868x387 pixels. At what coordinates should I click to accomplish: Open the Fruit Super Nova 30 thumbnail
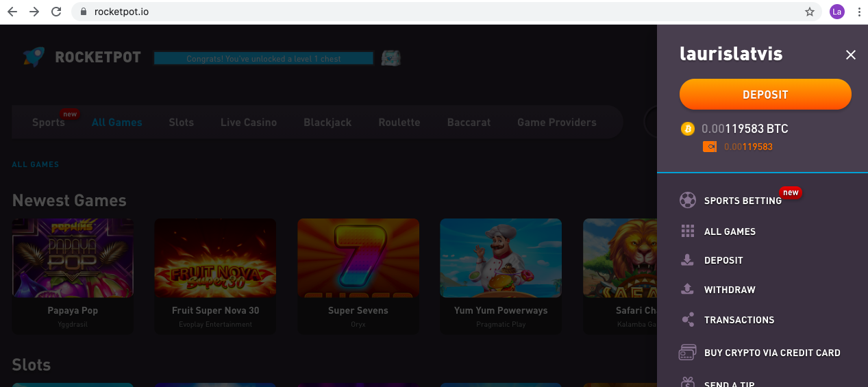[x=215, y=258]
